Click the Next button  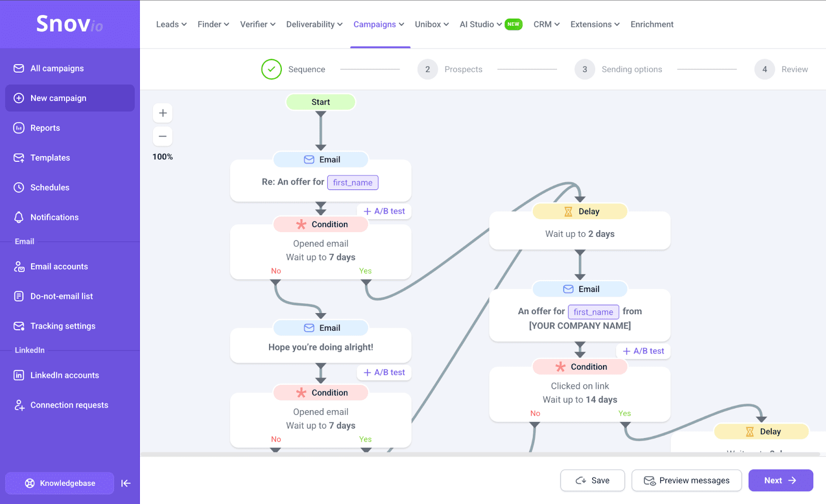pos(780,480)
